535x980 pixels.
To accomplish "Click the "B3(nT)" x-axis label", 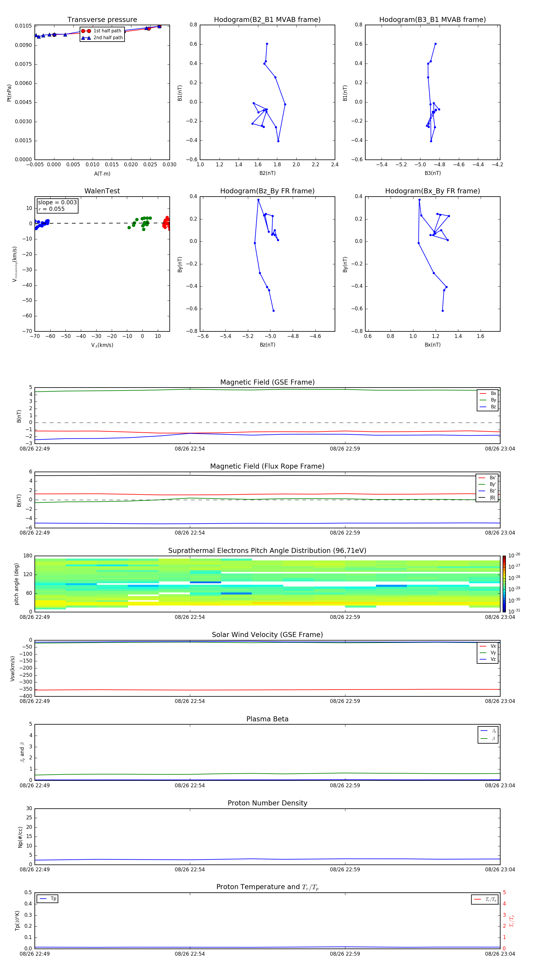I will [x=432, y=173].
